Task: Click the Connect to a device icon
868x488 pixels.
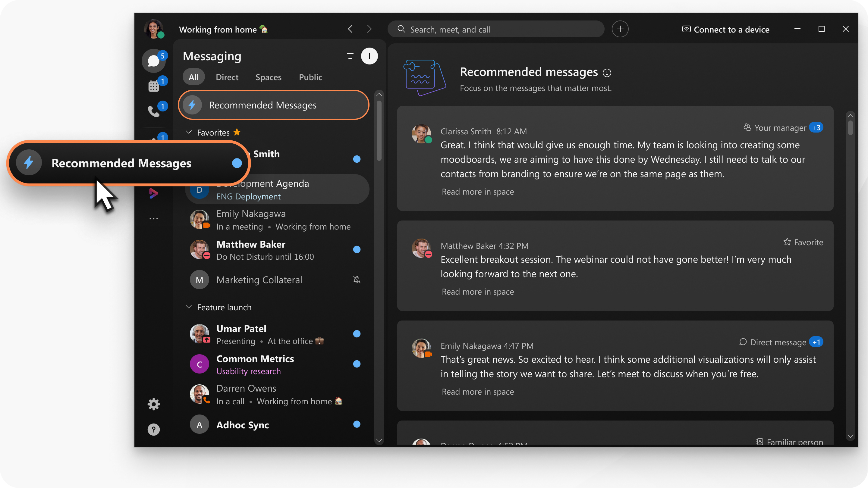Action: (686, 29)
